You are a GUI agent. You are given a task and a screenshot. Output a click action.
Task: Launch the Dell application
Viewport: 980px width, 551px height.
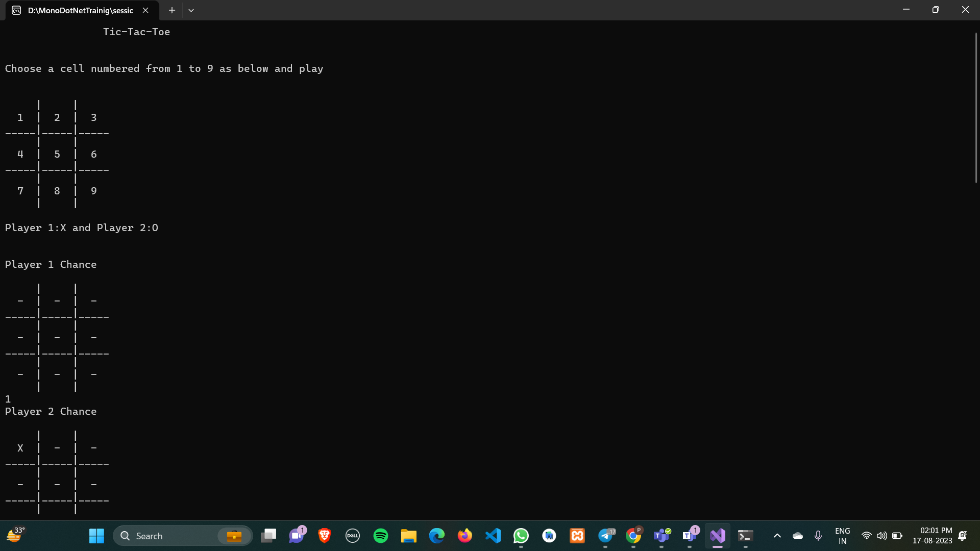click(x=352, y=536)
